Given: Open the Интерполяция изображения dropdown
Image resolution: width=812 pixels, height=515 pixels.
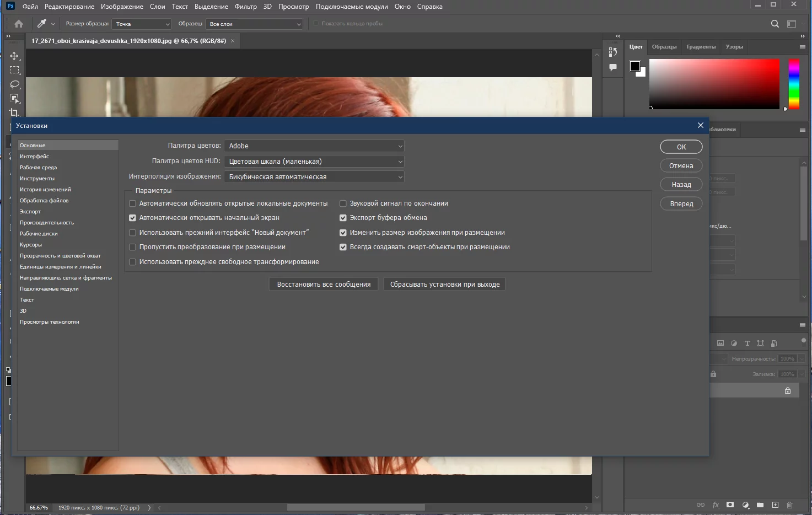Looking at the screenshot, I should pos(315,176).
